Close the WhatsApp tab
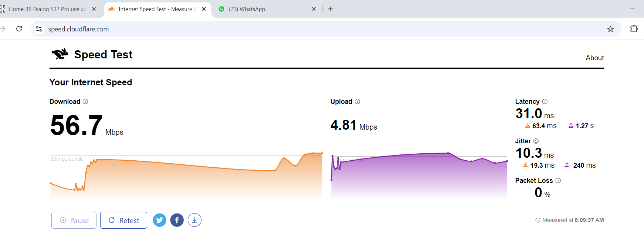 click(314, 9)
